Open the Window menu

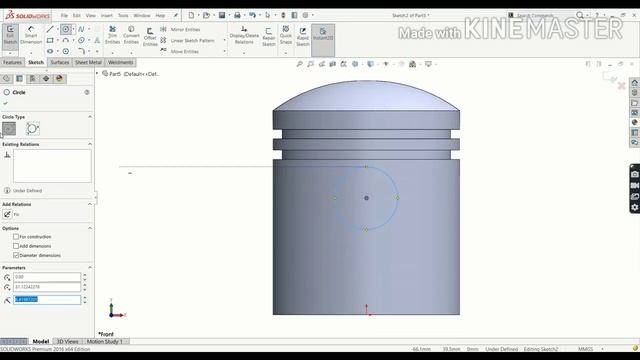(142, 16)
